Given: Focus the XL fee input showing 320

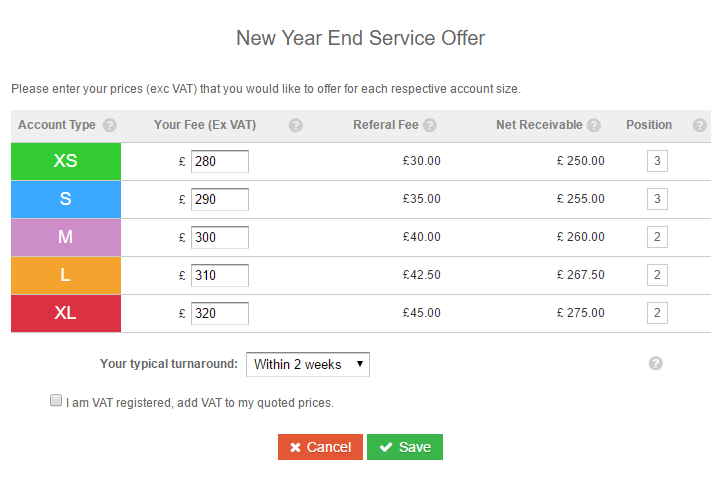Looking at the screenshot, I should (220, 313).
